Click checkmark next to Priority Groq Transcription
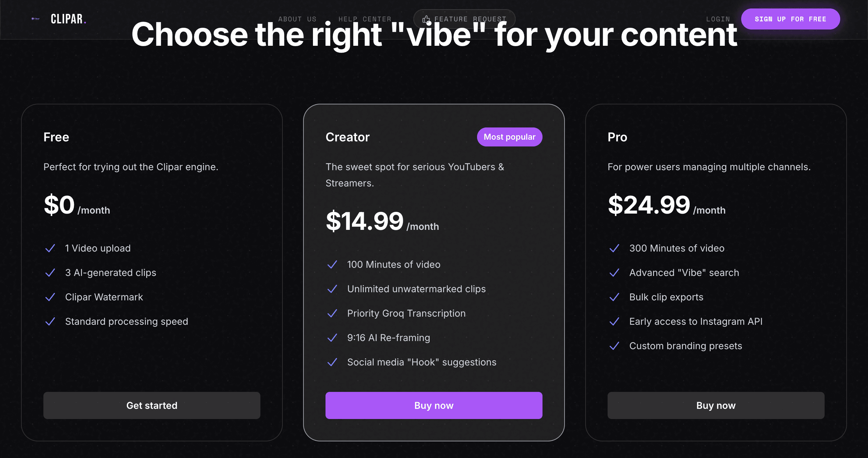 coord(332,314)
